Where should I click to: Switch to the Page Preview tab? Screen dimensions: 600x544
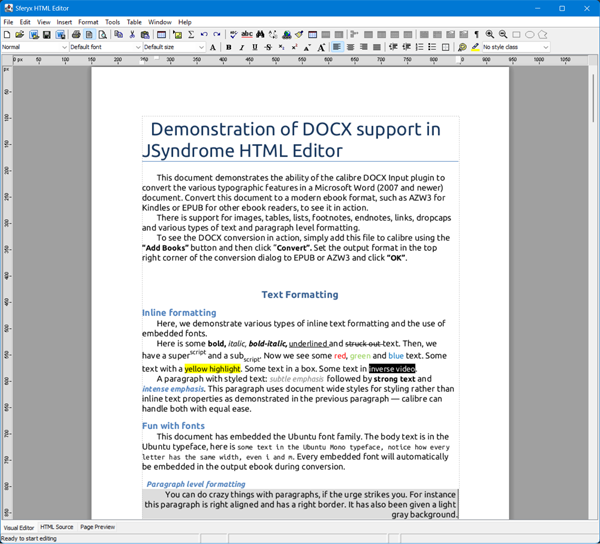(x=98, y=527)
